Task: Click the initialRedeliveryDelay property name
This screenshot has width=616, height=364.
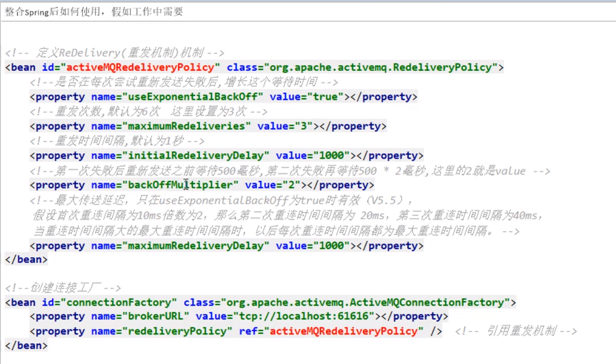Action: coord(196,156)
